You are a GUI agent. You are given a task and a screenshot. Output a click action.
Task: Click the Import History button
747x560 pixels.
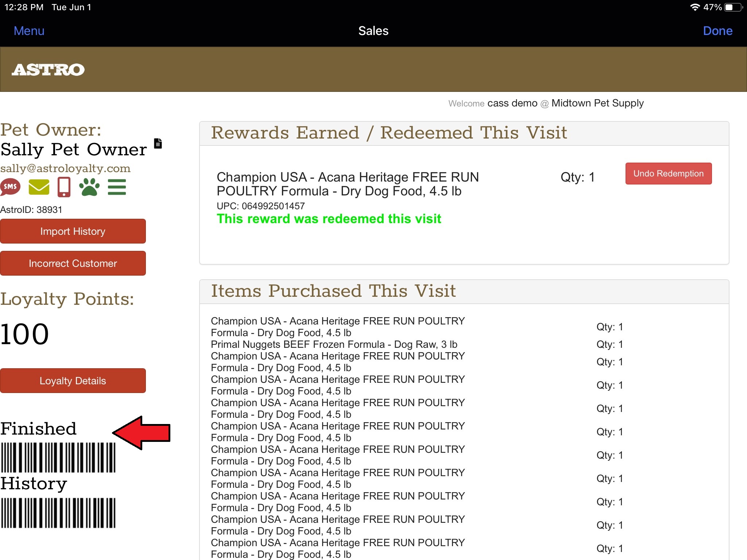tap(73, 231)
